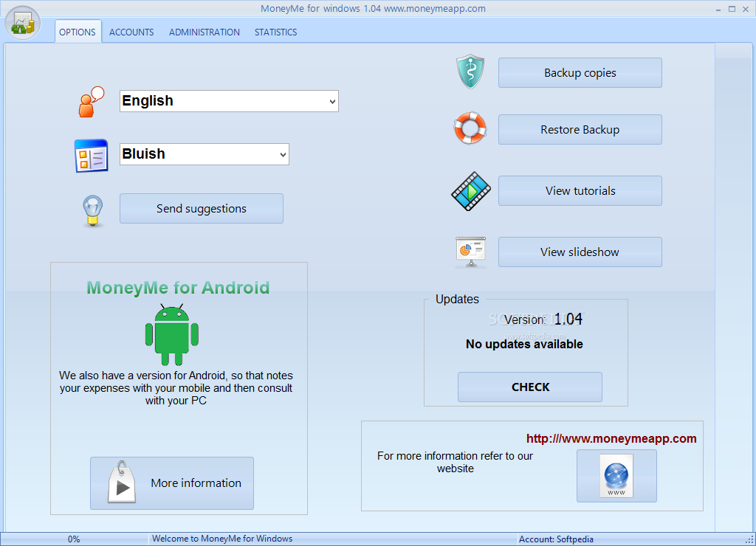The width and height of the screenshot is (756, 546).
Task: Click the More information label text
Action: tap(196, 483)
